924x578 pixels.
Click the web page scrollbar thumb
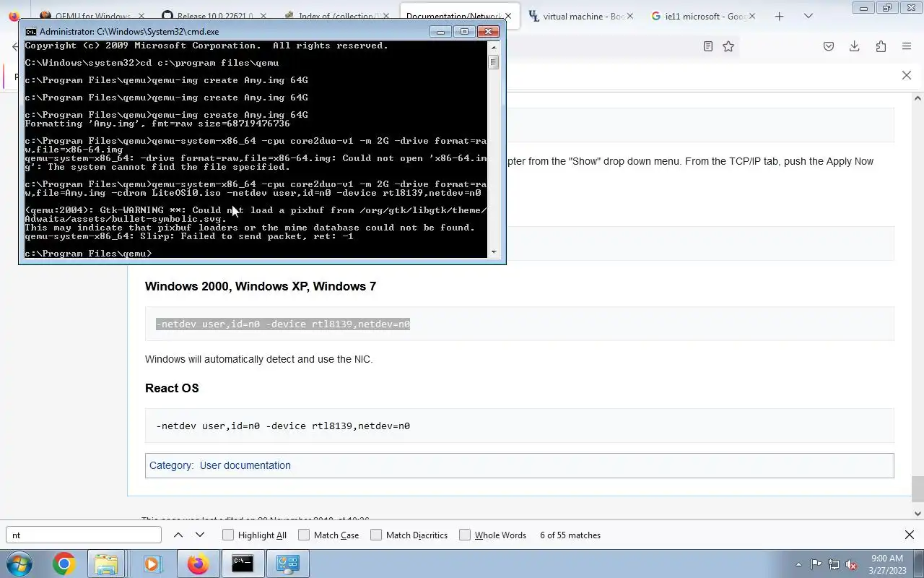click(918, 489)
